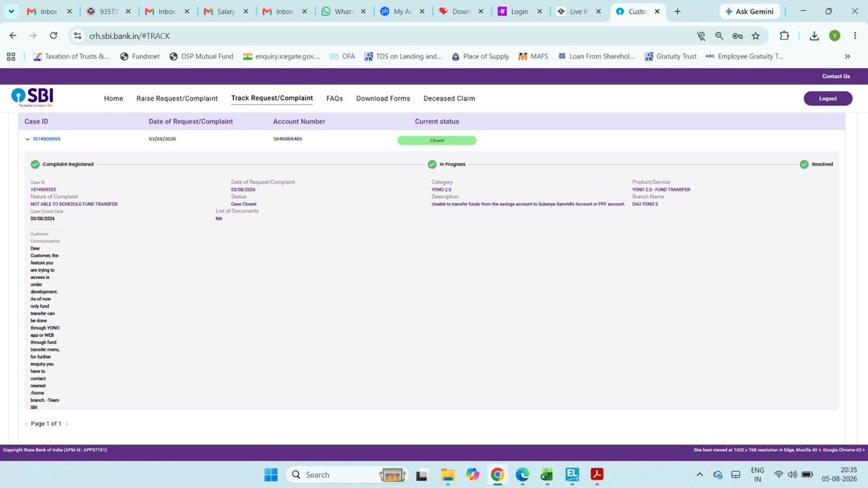Open the DSP Mutual Fund bookmark

click(201, 56)
